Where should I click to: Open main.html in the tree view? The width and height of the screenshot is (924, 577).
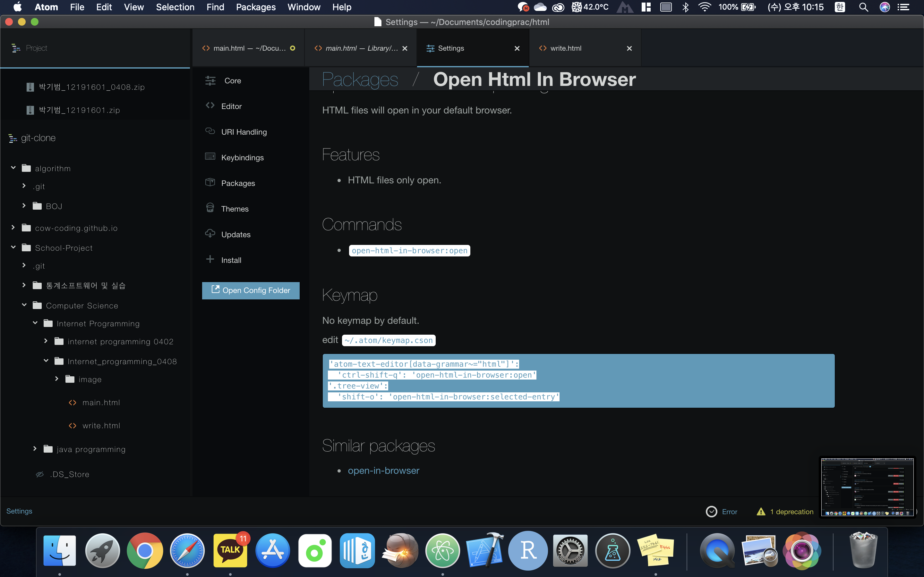(x=101, y=403)
